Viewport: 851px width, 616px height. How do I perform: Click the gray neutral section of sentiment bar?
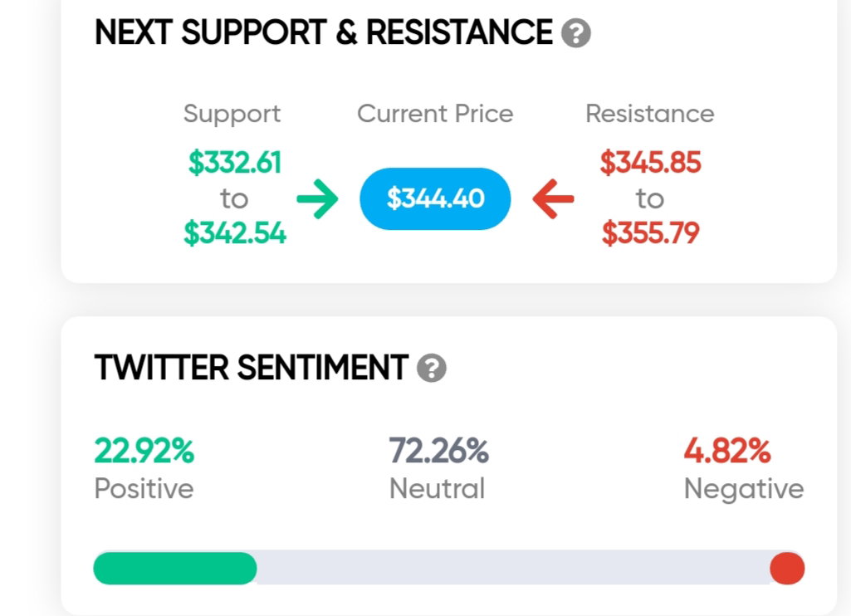[513, 568]
